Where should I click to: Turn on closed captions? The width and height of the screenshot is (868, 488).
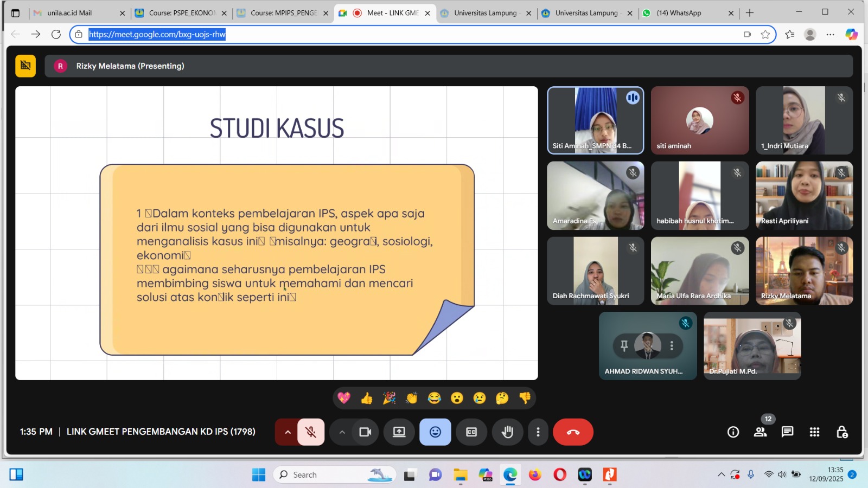click(x=471, y=432)
